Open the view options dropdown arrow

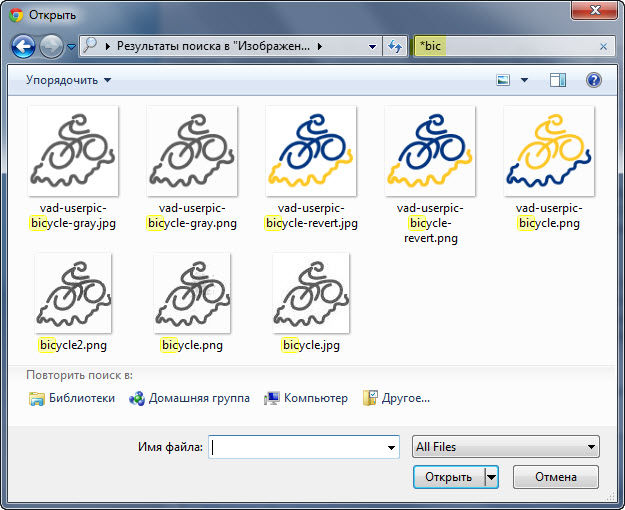(x=525, y=80)
